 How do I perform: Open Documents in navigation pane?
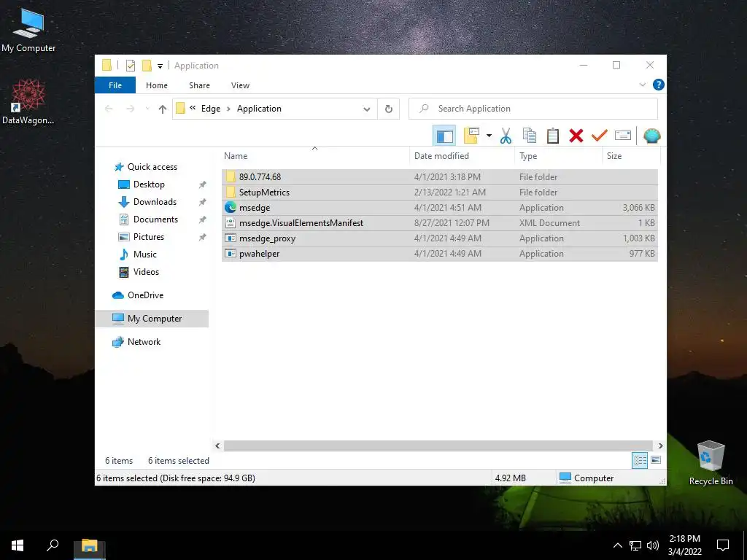(x=155, y=219)
